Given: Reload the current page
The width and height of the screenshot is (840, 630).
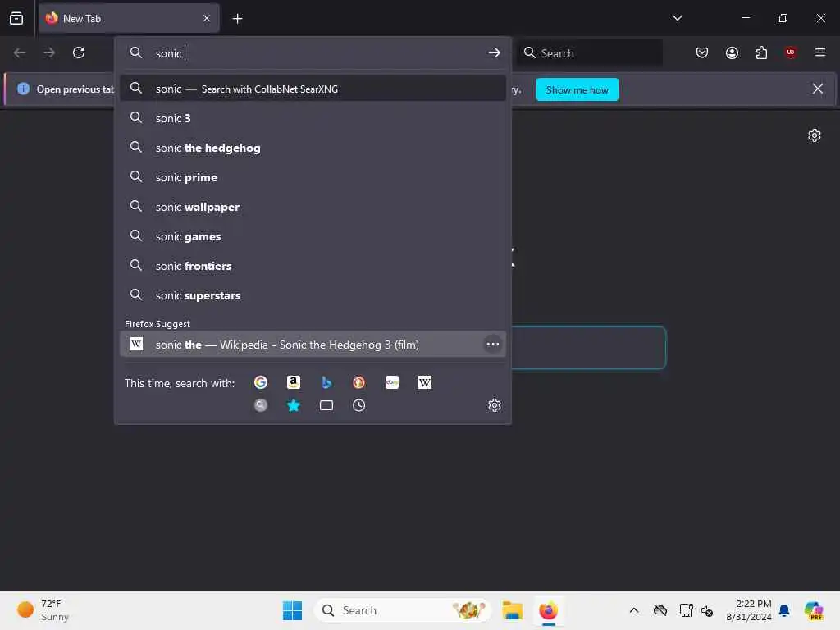Looking at the screenshot, I should 79,52.
